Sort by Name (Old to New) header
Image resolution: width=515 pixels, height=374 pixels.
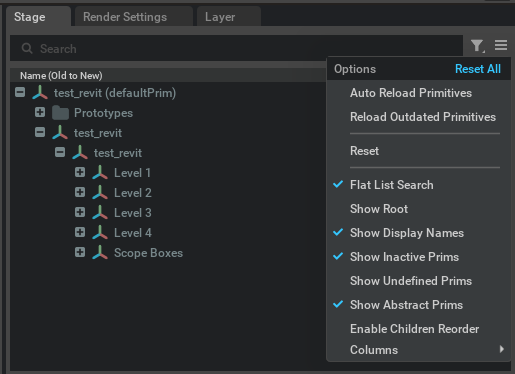(61, 76)
